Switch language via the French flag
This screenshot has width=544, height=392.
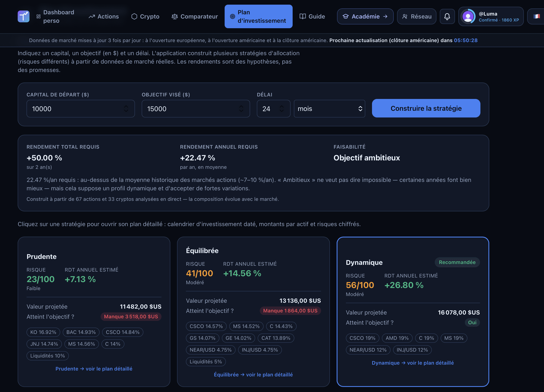tap(537, 16)
